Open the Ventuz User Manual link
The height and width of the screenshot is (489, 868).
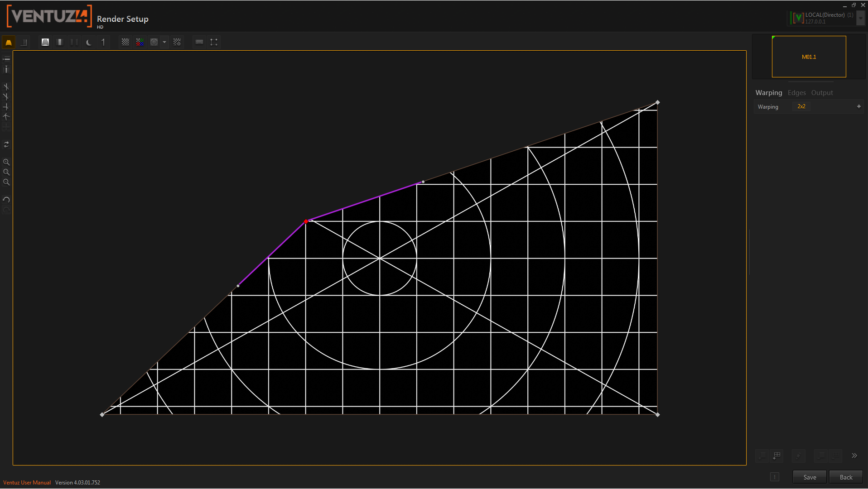pyautogui.click(x=27, y=483)
